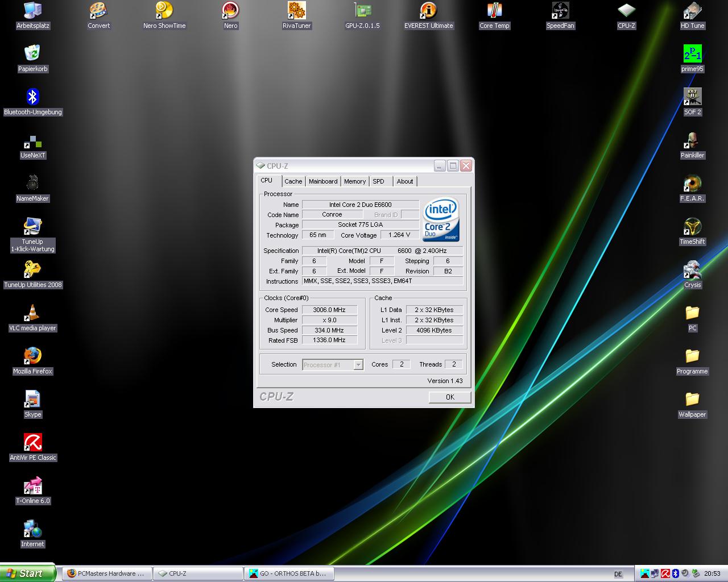This screenshot has width=728, height=582.
Task: Open TimeShift desktop shortcut
Action: point(692,231)
